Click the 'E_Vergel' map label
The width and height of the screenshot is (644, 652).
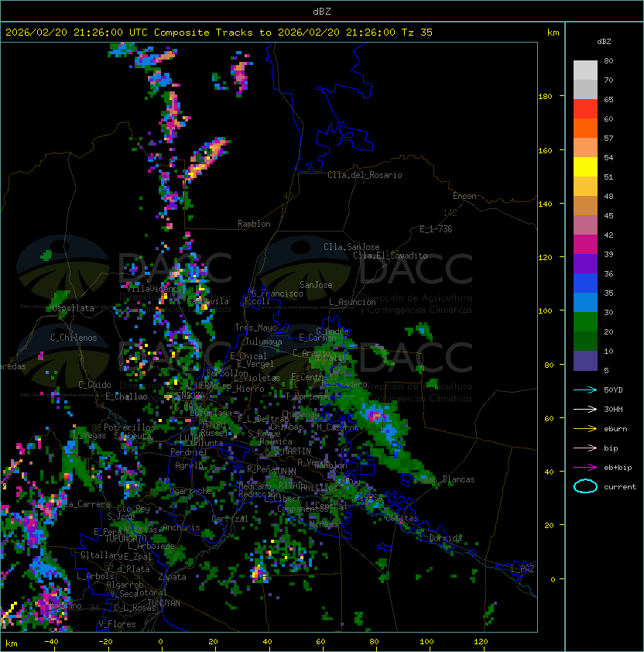255,364
